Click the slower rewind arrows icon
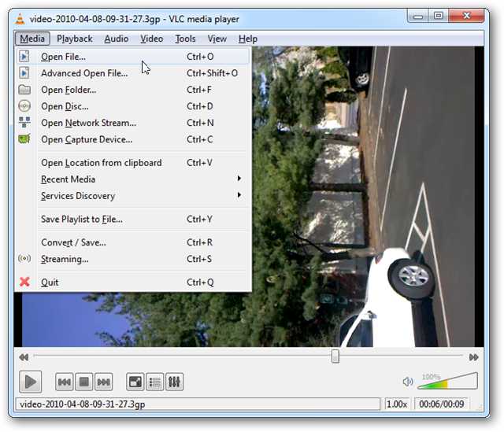This screenshot has width=504, height=432. click(x=24, y=357)
